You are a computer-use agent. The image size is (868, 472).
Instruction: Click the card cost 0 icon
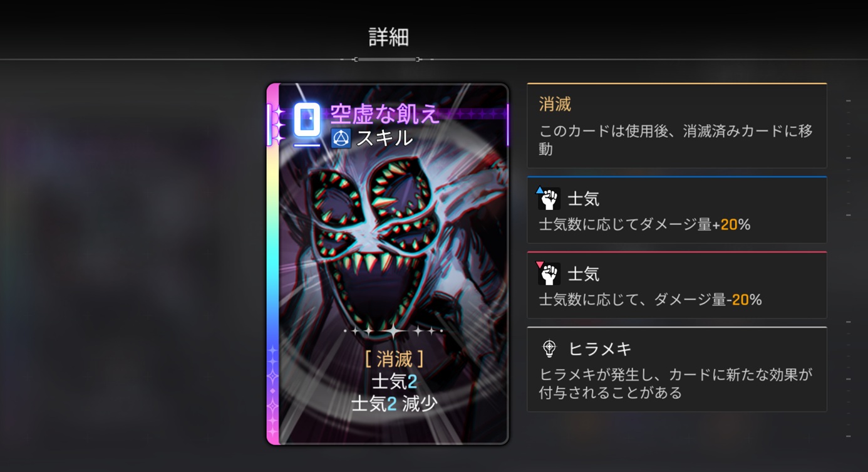[x=307, y=120]
